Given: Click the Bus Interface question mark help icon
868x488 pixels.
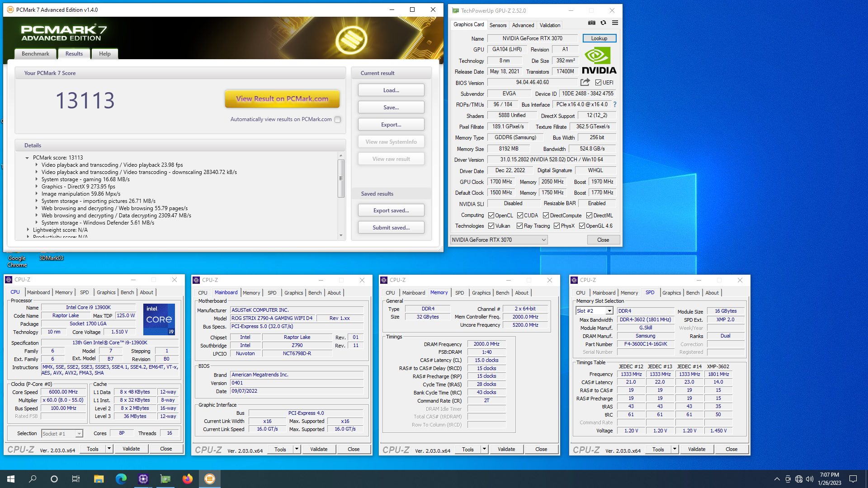Looking at the screenshot, I should (615, 104).
